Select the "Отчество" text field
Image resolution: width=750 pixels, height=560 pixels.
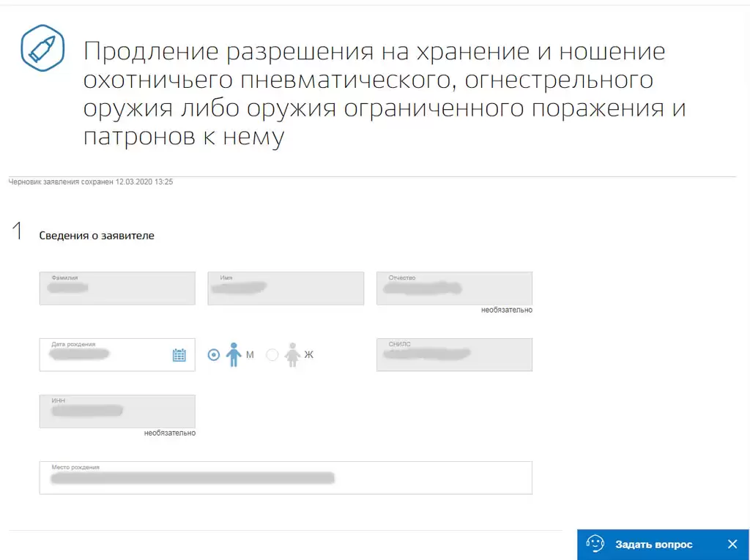tap(454, 288)
